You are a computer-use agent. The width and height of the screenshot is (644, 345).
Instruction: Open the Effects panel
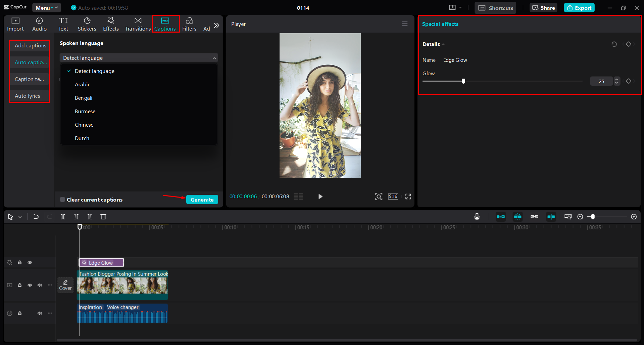[x=111, y=24]
